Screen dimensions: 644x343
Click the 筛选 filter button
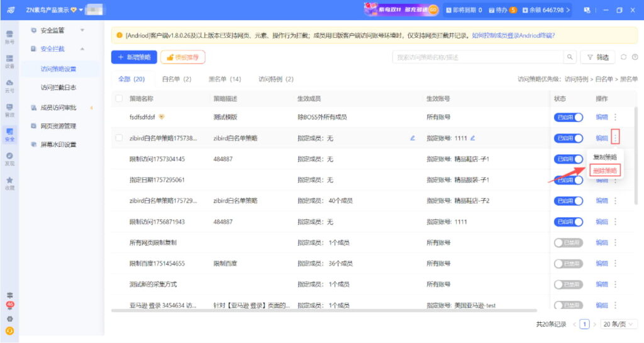point(597,57)
